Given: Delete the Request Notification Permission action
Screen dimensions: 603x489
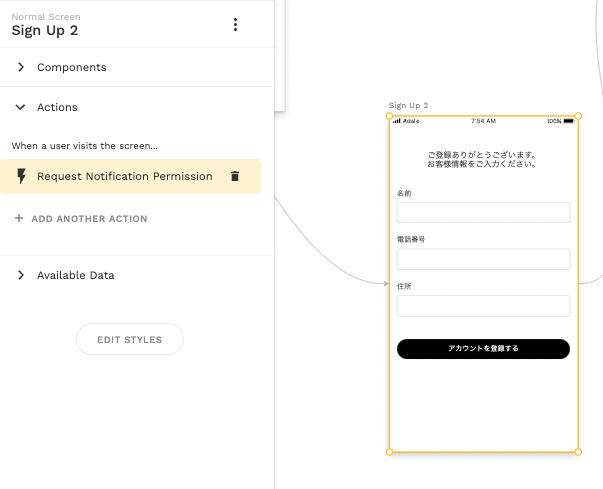Looking at the screenshot, I should [x=235, y=176].
